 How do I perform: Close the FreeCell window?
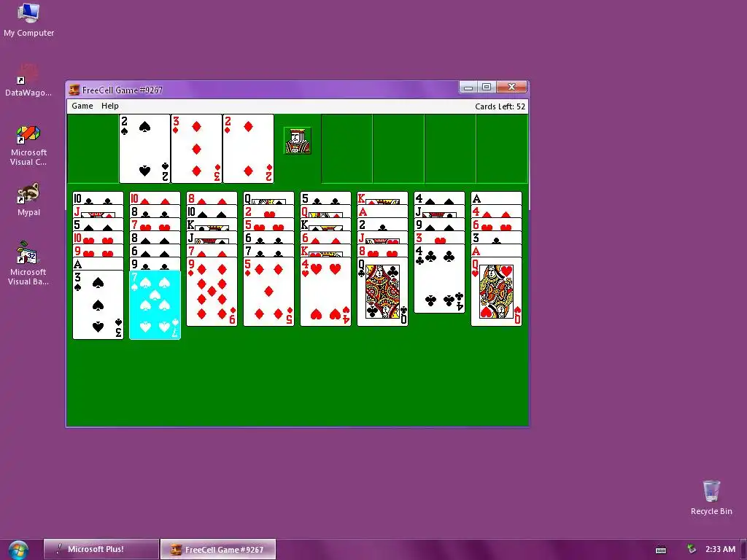click(511, 87)
